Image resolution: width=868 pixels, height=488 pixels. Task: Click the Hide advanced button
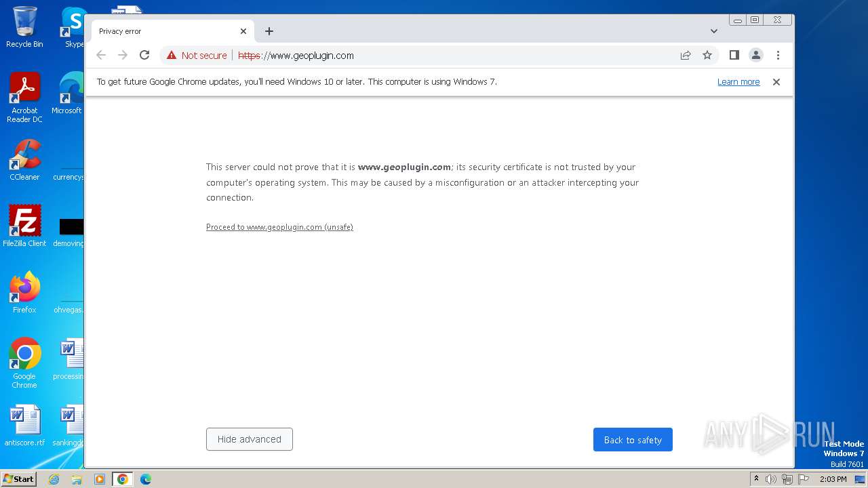point(250,439)
